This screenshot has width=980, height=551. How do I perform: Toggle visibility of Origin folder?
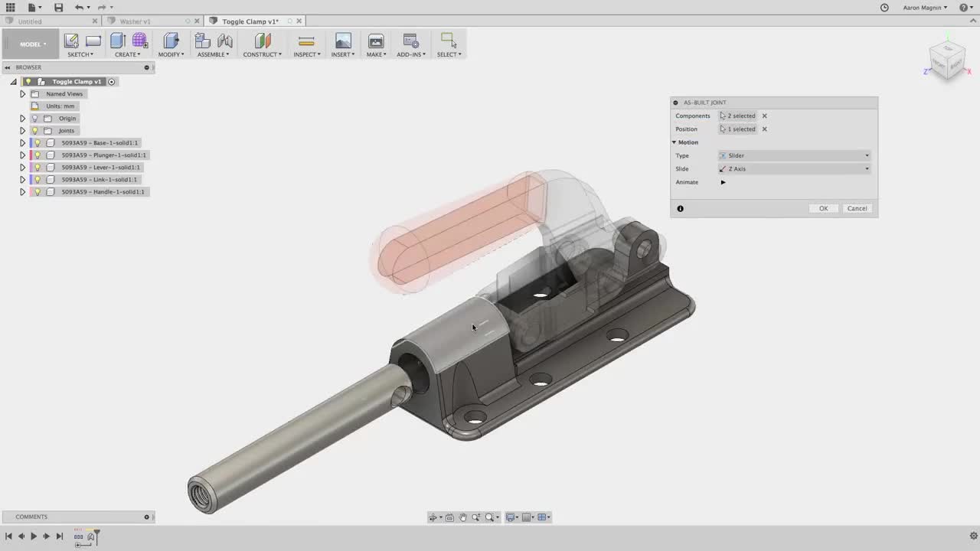coord(34,119)
